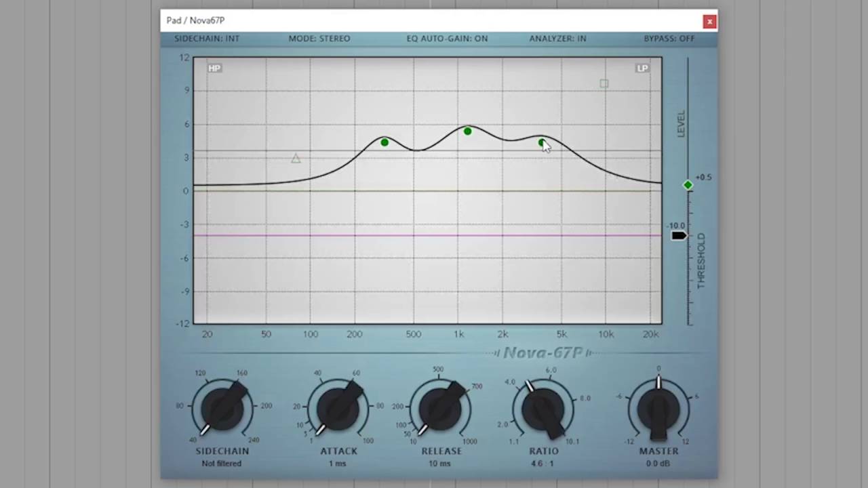Click the ATTACK knob
Image resolution: width=868 pixels, height=488 pixels.
tap(338, 408)
